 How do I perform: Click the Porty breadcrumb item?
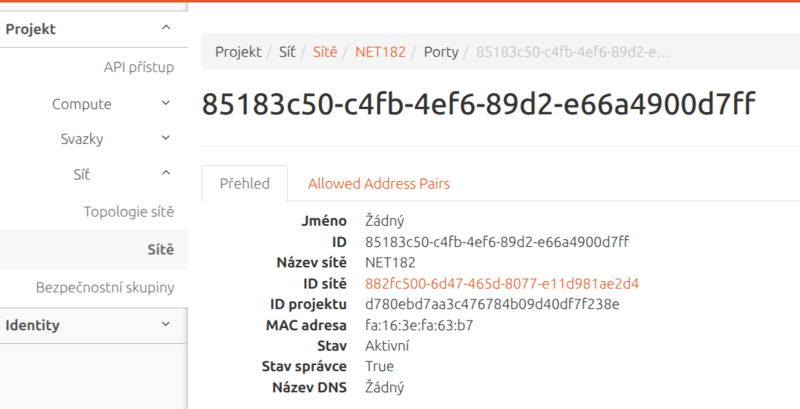point(441,51)
